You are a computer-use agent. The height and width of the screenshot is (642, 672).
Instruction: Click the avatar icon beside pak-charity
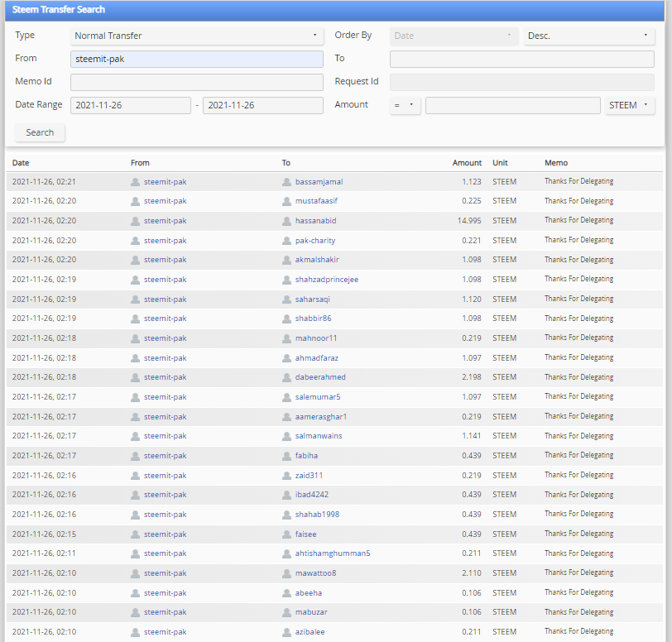coord(286,241)
